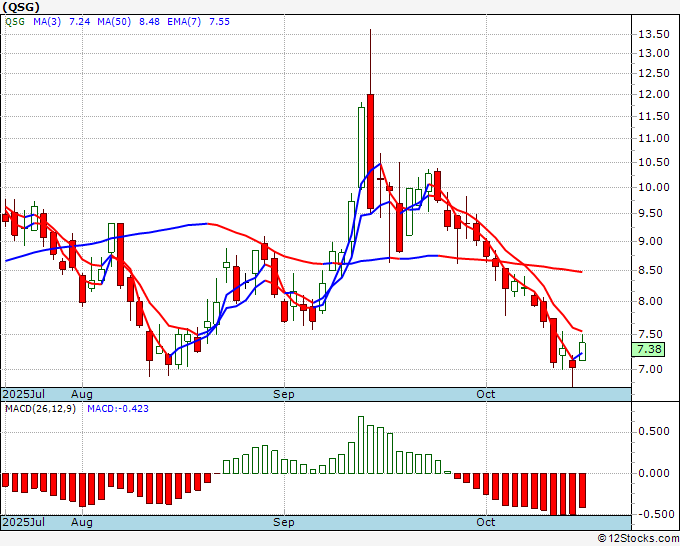
Task: Click the MACD(26,12,9) indicator label
Action: (x=40, y=409)
